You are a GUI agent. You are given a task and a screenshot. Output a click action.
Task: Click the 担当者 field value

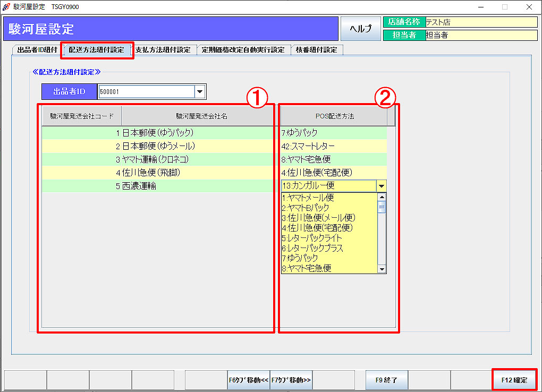click(x=481, y=35)
